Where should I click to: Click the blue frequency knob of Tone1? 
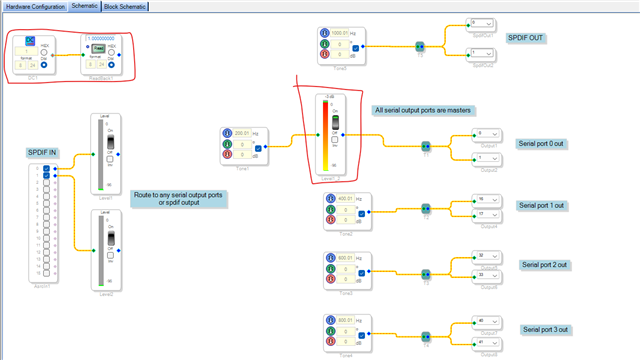[x=227, y=133]
